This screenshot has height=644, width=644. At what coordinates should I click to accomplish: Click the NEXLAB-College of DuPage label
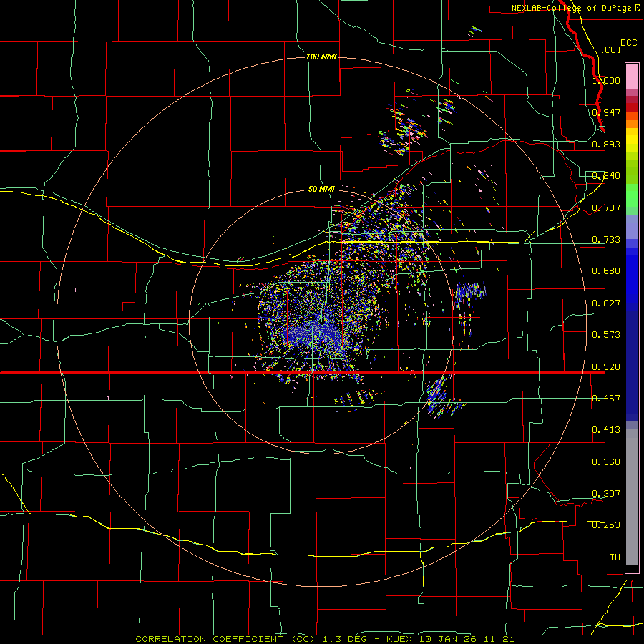pos(571,8)
